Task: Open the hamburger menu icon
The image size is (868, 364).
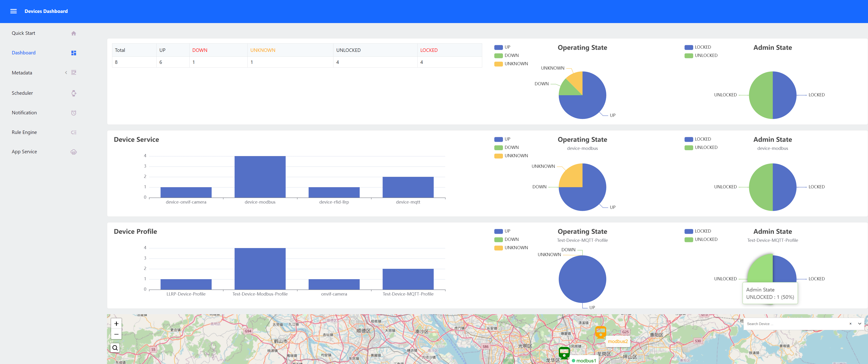Action: click(x=13, y=11)
